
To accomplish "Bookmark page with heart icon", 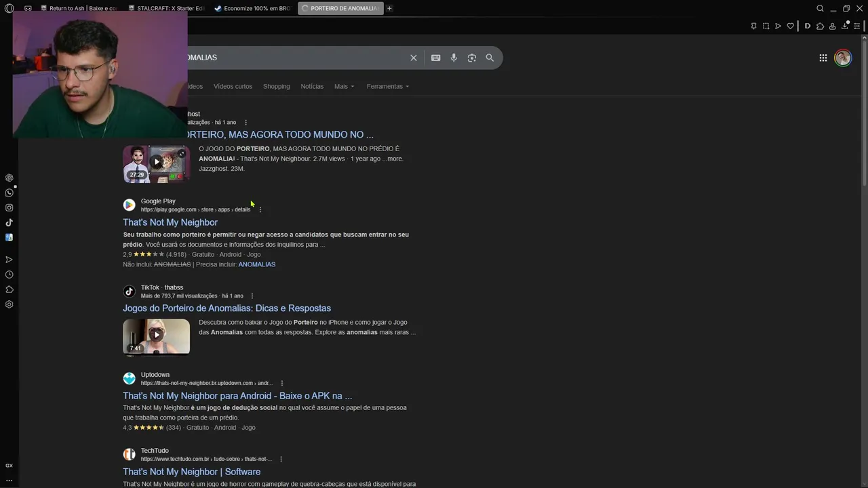I will (x=790, y=26).
